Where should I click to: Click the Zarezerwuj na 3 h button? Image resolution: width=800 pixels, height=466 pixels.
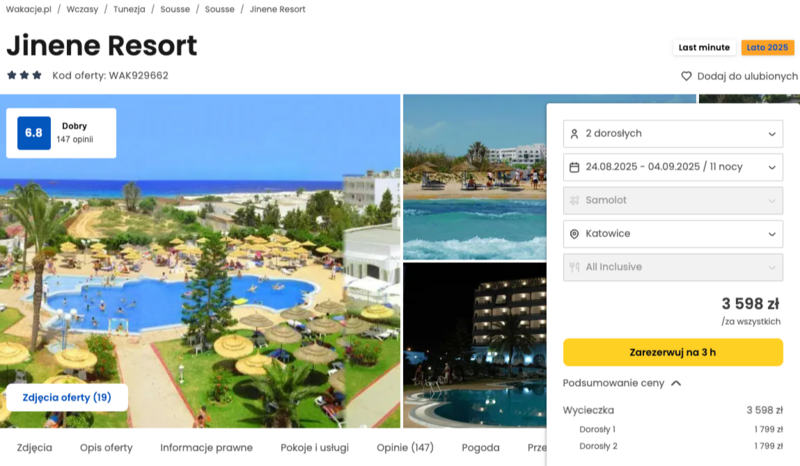tap(672, 352)
